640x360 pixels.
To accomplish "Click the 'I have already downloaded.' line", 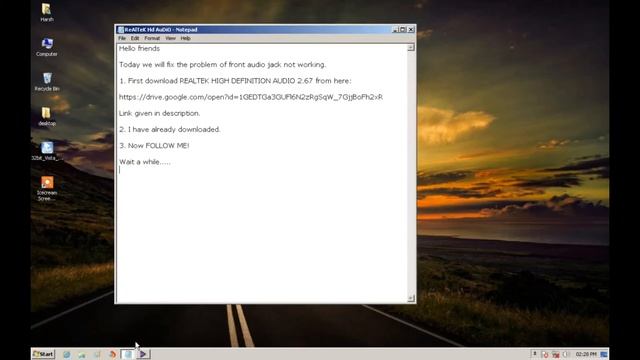I will (x=169, y=129).
